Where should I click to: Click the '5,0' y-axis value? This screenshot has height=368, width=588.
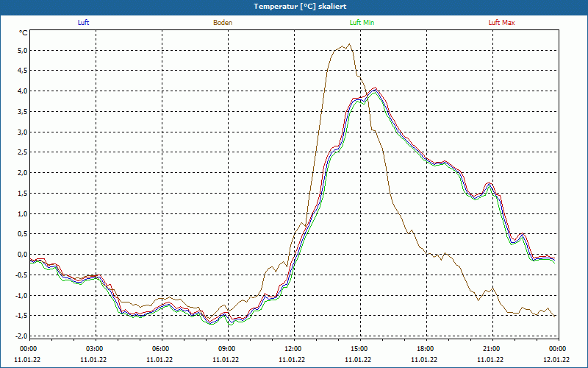[23, 50]
